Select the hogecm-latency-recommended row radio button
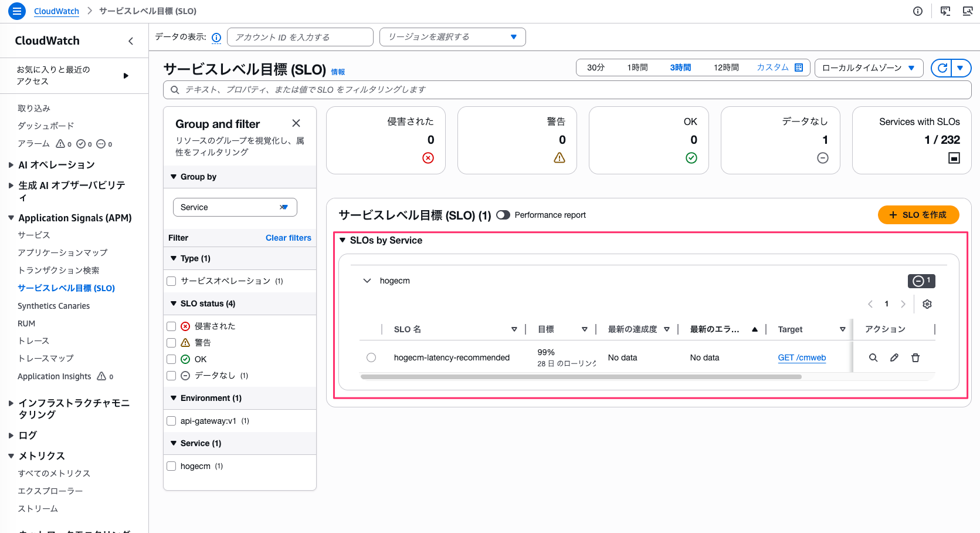 point(371,357)
